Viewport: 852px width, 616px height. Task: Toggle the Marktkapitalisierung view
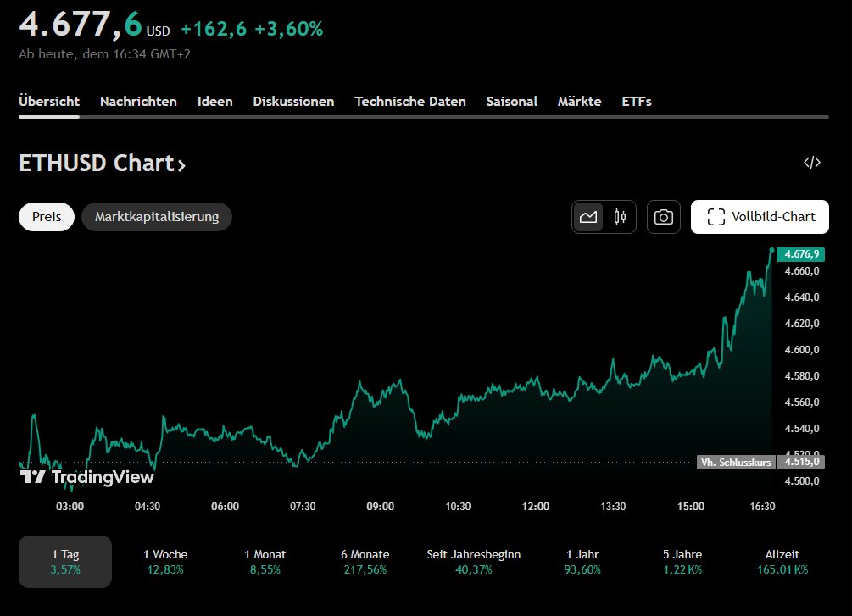(156, 216)
